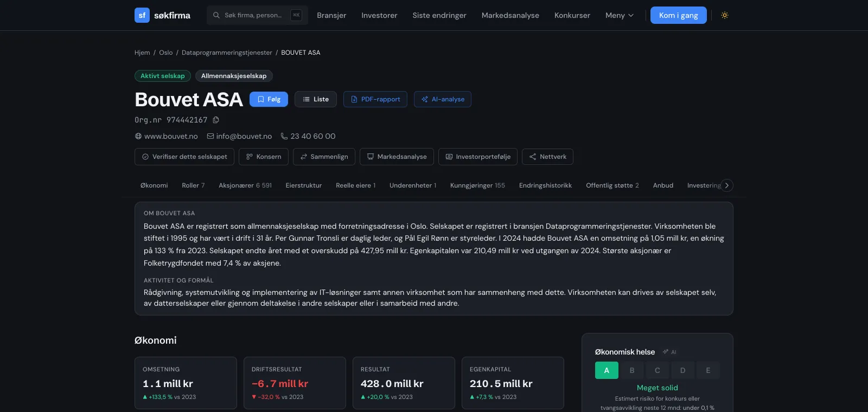Open Dataprogrammeringstjenester breadcrumb
868x412 pixels.
click(x=227, y=53)
